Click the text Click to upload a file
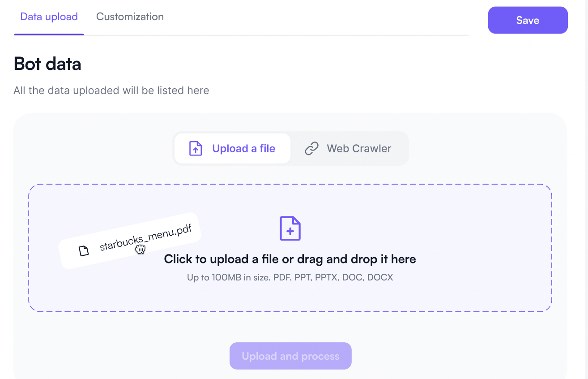The height and width of the screenshot is (379, 588). pyautogui.click(x=290, y=259)
